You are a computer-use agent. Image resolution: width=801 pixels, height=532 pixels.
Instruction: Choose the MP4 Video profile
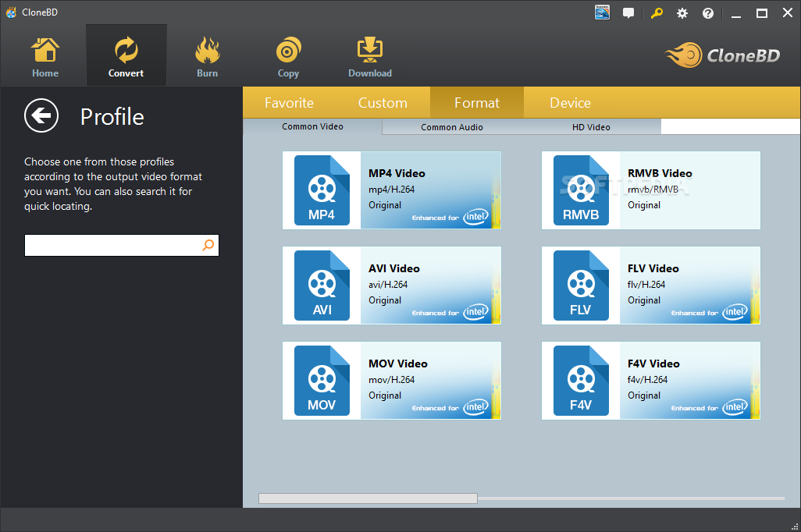[392, 190]
